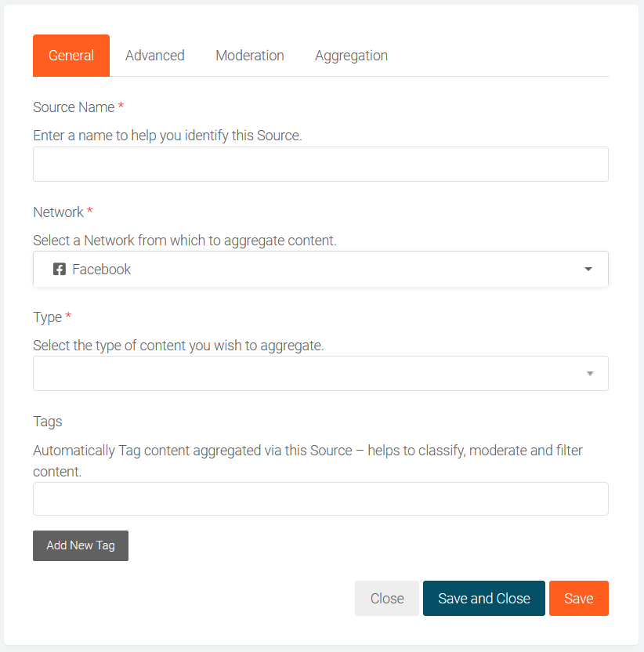
Task: Click the Facebook logo icon in Network field
Action: (59, 270)
